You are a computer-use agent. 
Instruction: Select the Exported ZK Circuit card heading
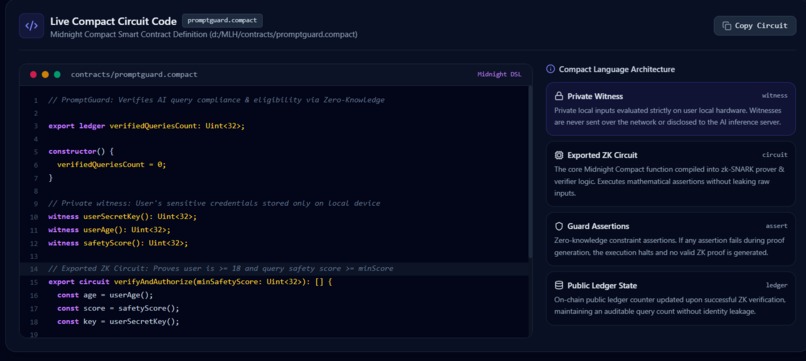click(602, 155)
